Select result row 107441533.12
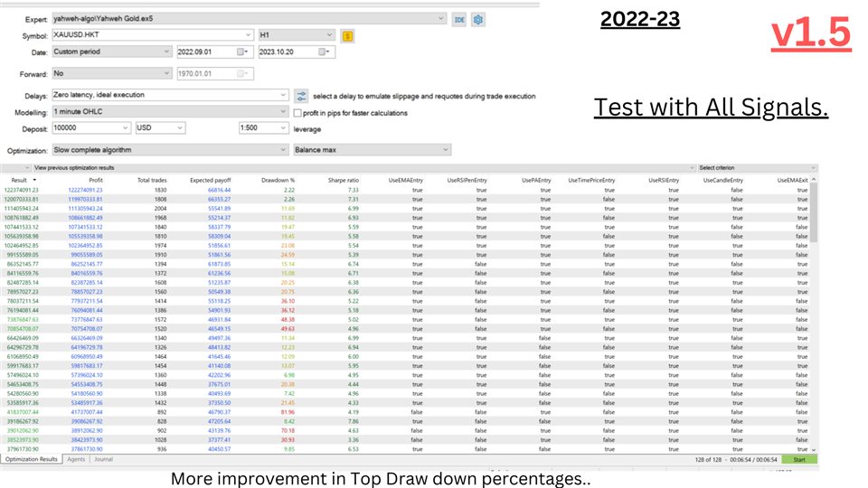Image resolution: width=868 pixels, height=488 pixels. pos(405,227)
